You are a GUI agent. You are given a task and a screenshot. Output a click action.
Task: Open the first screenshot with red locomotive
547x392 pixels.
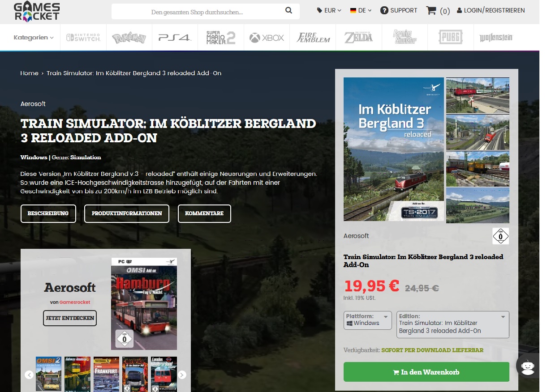click(x=478, y=95)
